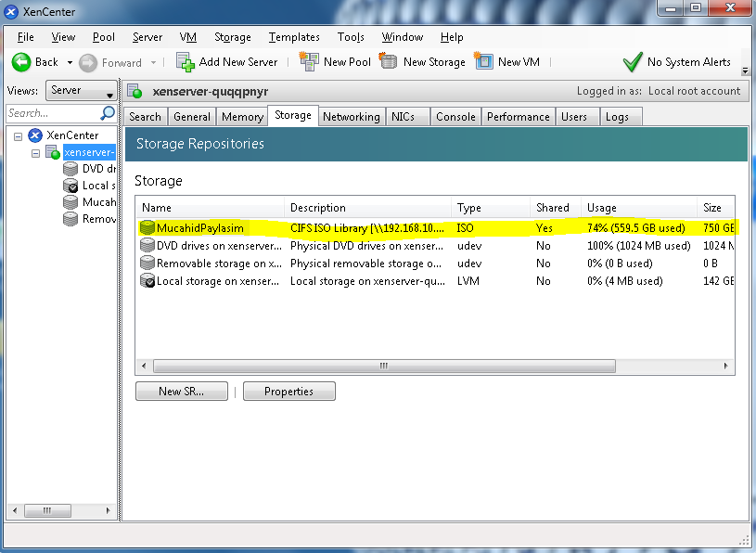Click into the Search input field
The image size is (756, 553).
53,113
